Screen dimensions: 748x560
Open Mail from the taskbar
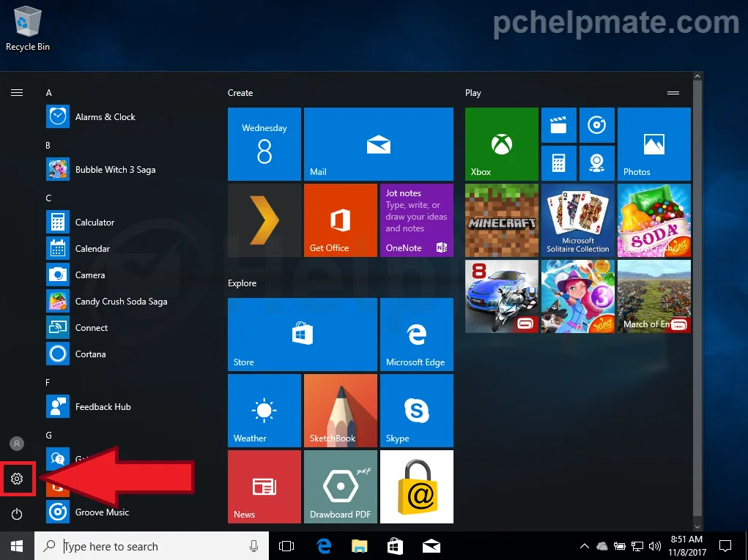pos(432,546)
